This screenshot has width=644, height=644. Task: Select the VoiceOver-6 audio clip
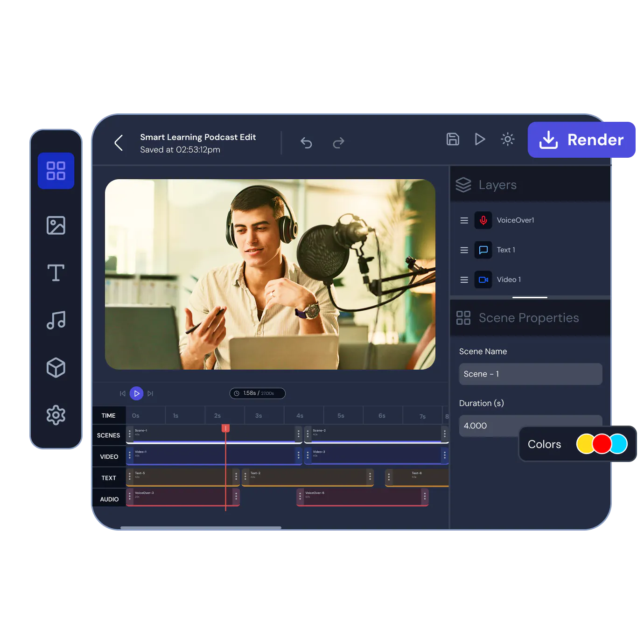363,497
